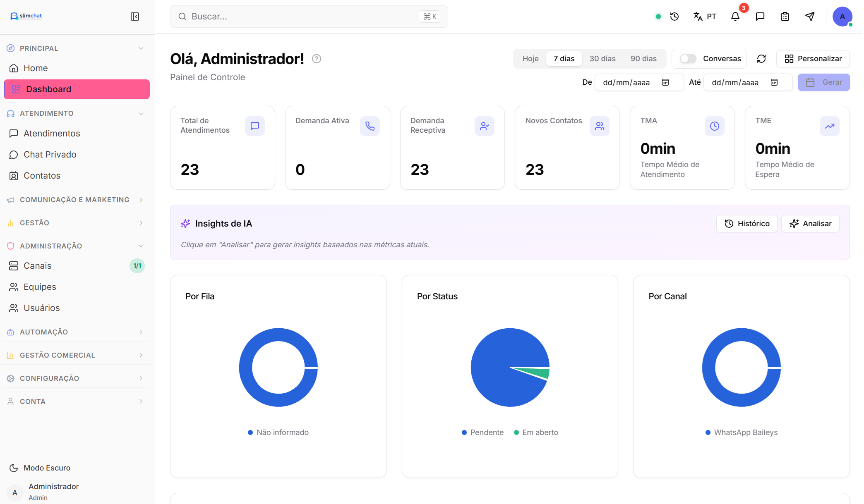Open the notifications bell
Viewport: 864px width, 504px height.
pos(735,17)
